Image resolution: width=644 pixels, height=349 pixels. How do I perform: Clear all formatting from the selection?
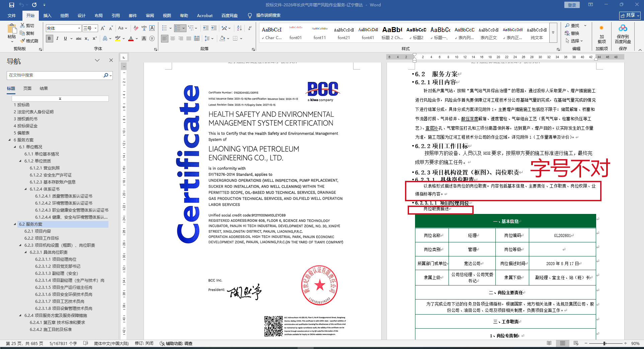coord(136,28)
